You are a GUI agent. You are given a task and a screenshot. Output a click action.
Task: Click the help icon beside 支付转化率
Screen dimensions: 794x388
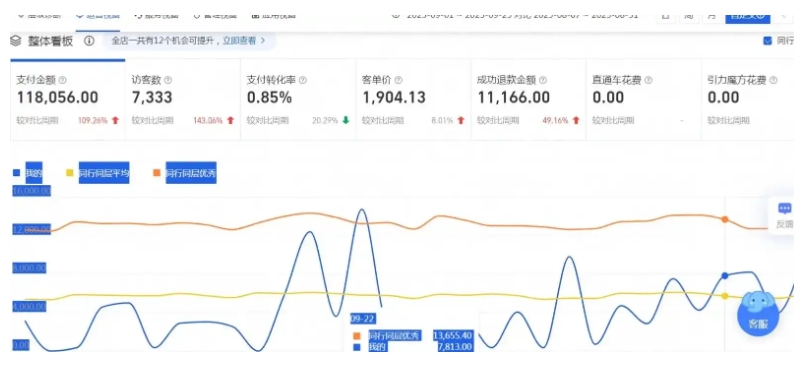pyautogui.click(x=303, y=80)
